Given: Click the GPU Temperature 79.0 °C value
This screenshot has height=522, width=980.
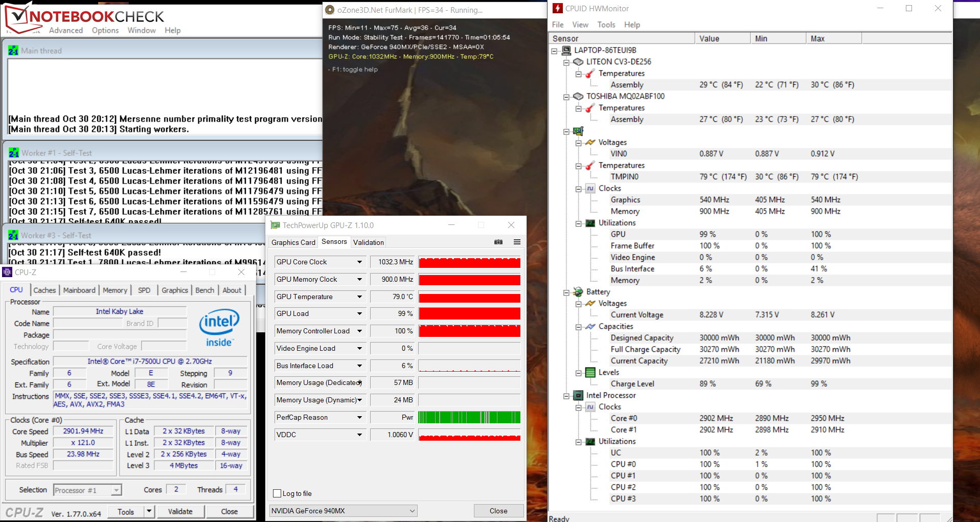Looking at the screenshot, I should click(x=392, y=297).
